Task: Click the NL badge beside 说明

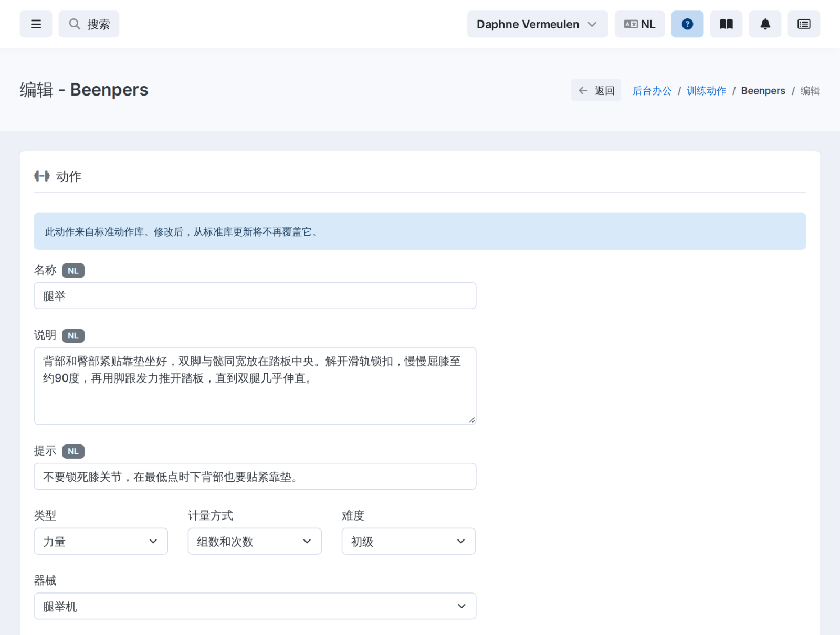Action: click(73, 336)
